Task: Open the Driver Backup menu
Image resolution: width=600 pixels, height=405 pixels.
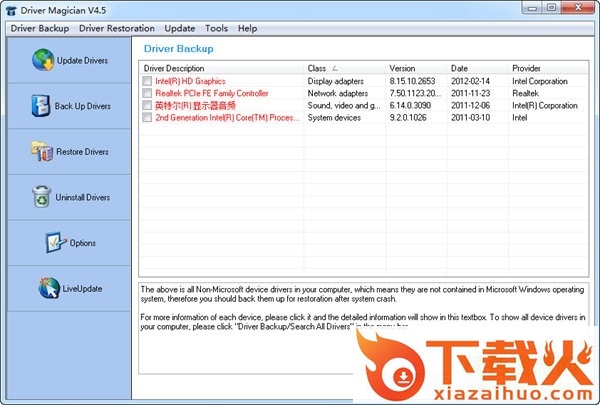Action: coord(40,28)
